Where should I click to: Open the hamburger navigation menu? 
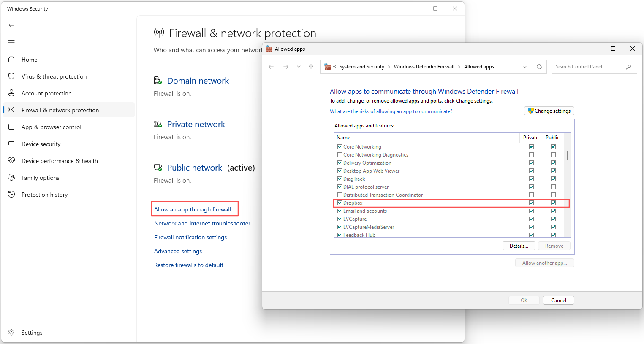pyautogui.click(x=11, y=42)
